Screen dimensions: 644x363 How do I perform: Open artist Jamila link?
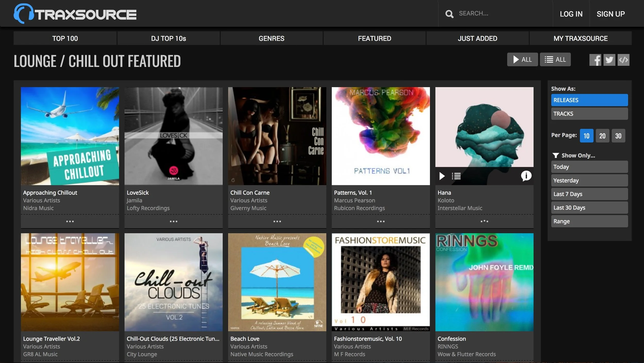pos(134,200)
